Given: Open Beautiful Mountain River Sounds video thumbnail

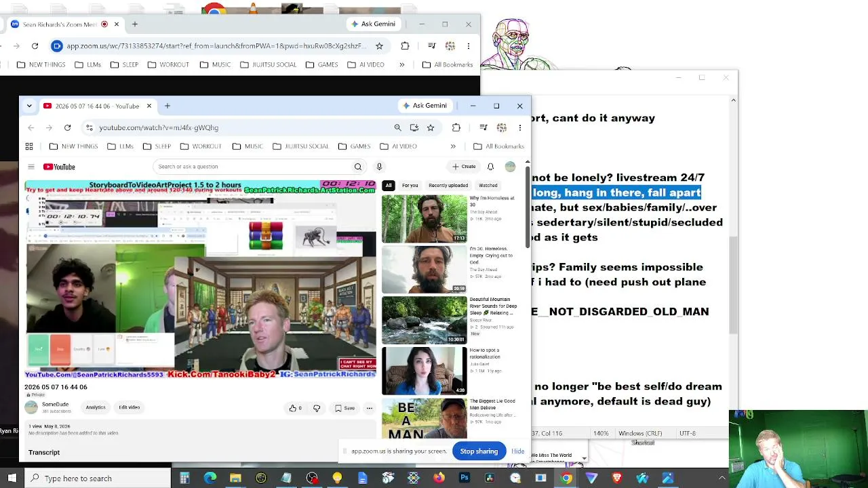Looking at the screenshot, I should click(x=425, y=320).
